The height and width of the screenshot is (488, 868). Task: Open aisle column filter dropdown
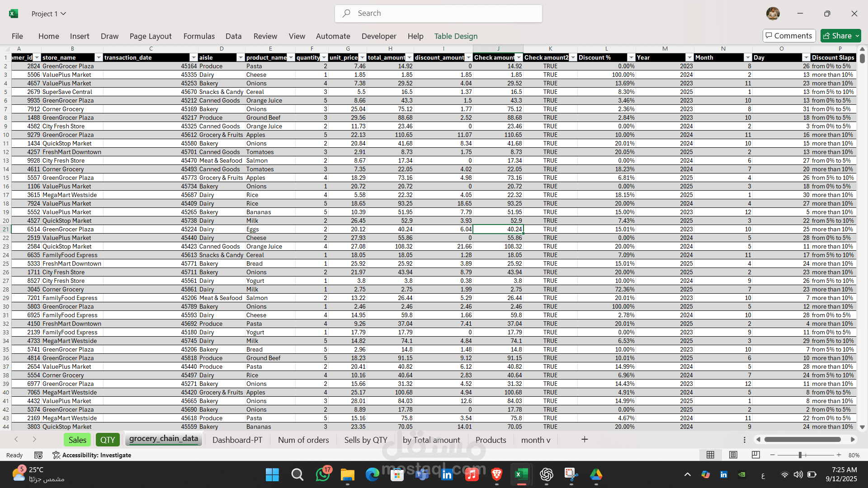point(241,57)
